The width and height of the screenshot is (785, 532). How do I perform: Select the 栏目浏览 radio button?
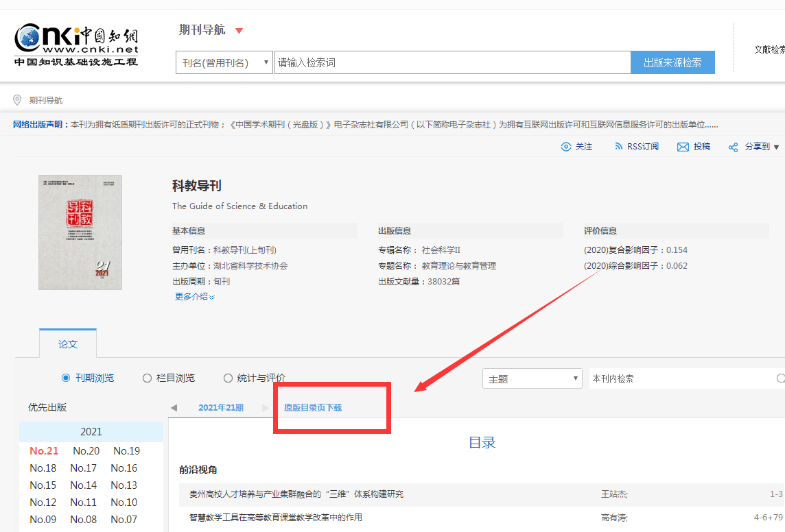pyautogui.click(x=147, y=378)
